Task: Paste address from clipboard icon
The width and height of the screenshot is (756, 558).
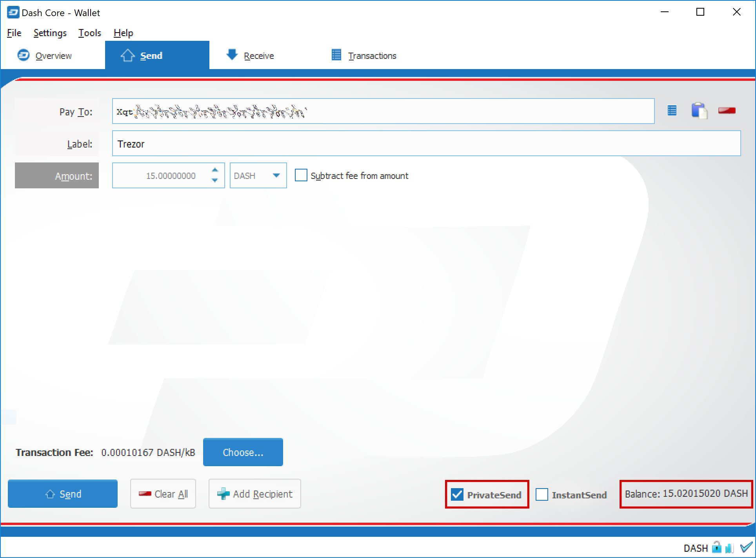Action: pyautogui.click(x=700, y=111)
